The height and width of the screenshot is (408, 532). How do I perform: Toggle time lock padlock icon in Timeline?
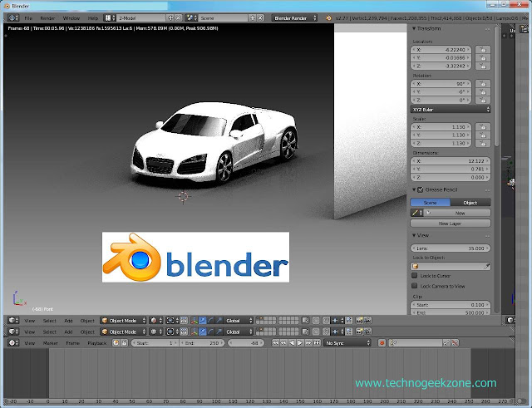(124, 343)
